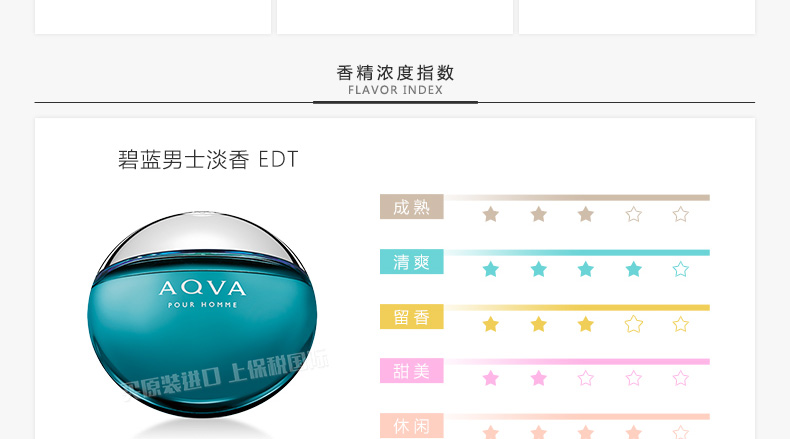Select the pink 甜美 label tag
This screenshot has height=439, width=790.
[412, 371]
